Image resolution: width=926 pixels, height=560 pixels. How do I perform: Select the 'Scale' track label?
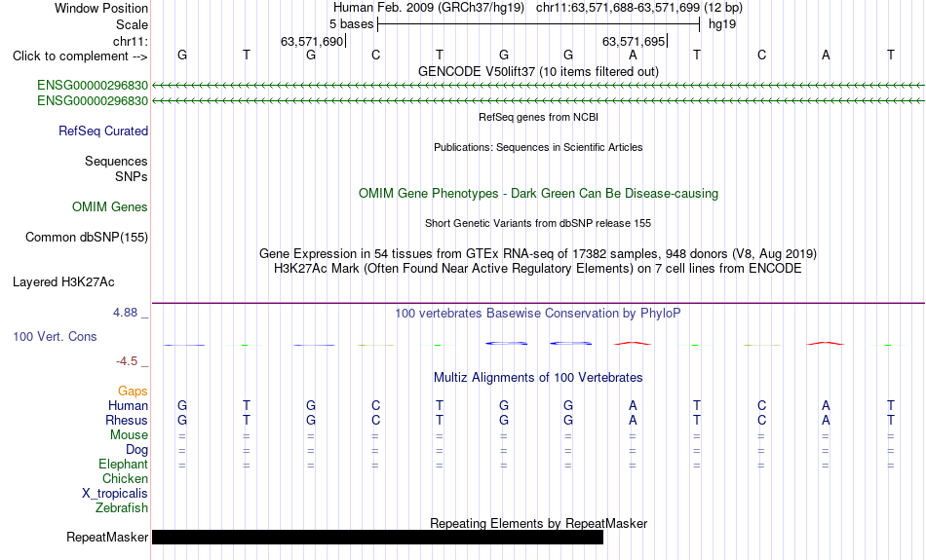tap(132, 24)
